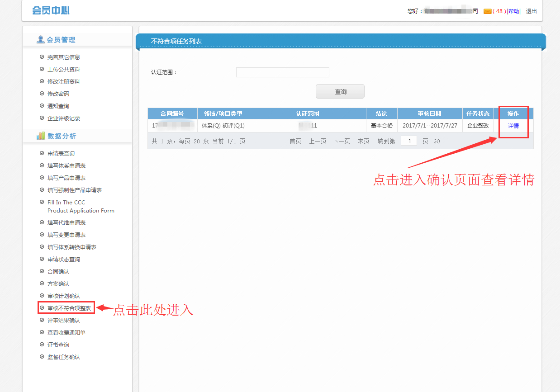Click 首页 first page link
The height and width of the screenshot is (392, 560).
(295, 142)
